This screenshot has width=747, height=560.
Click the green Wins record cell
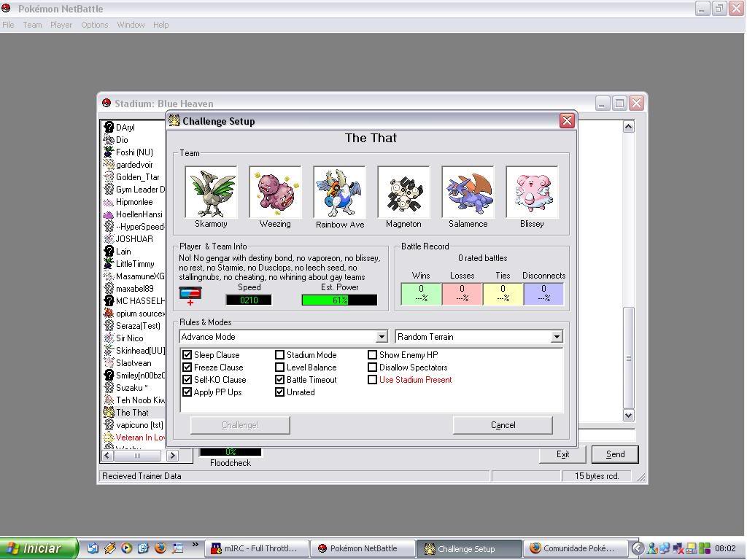(x=421, y=294)
